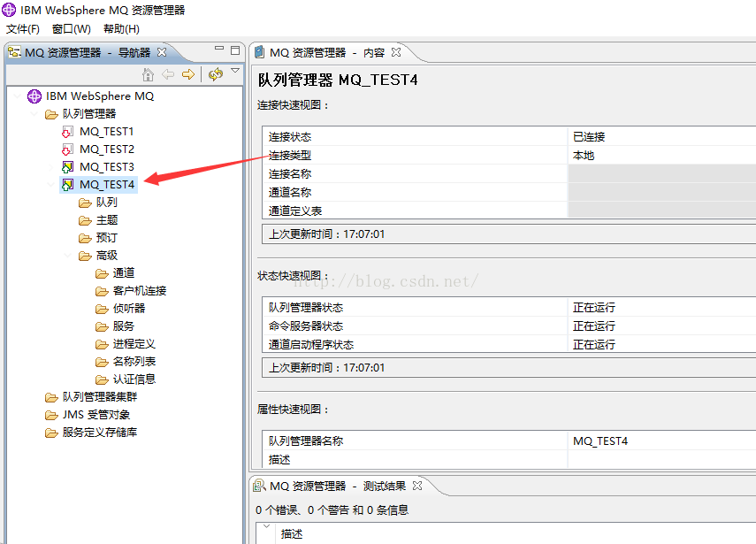Click the running MQ_TEST3 queue manager icon

[x=67, y=167]
